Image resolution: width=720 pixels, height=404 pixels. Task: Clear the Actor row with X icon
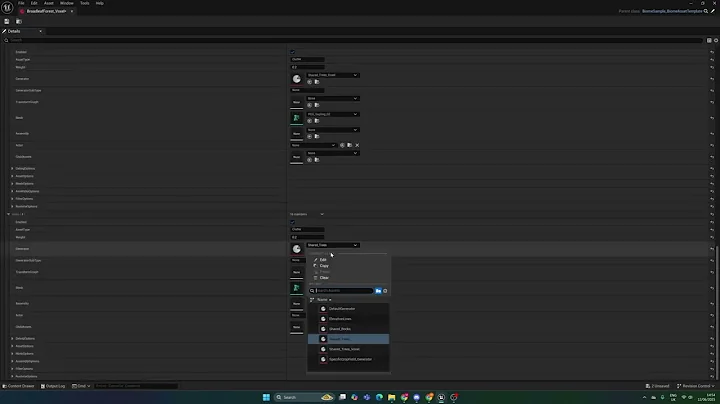pos(357,145)
